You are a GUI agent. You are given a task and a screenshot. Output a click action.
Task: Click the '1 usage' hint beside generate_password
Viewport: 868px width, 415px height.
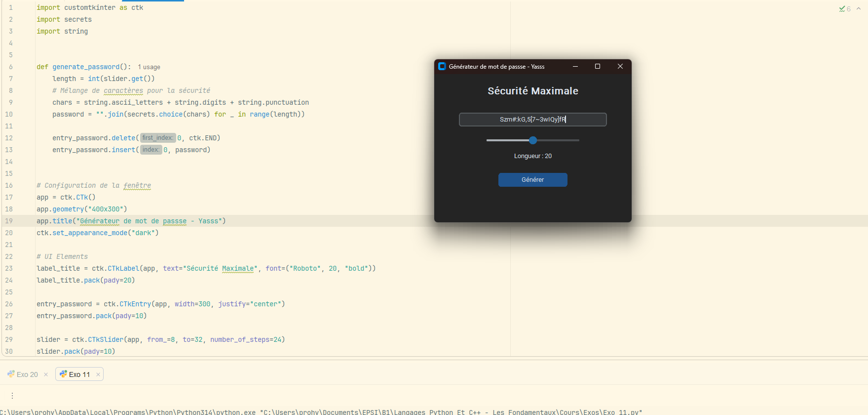point(149,67)
